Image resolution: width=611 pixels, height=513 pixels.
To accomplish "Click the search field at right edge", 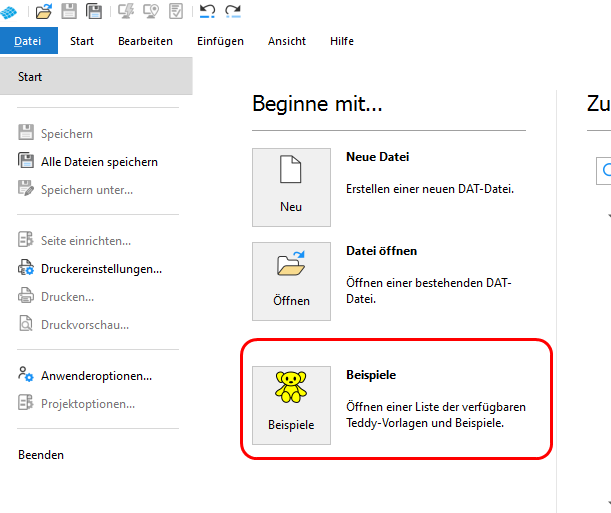I will (x=605, y=171).
